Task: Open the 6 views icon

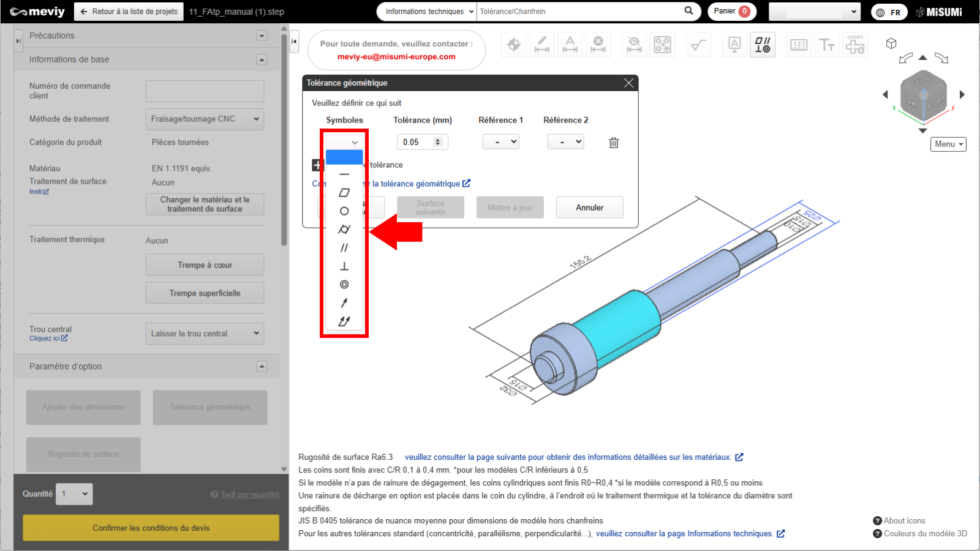Action: click(855, 45)
